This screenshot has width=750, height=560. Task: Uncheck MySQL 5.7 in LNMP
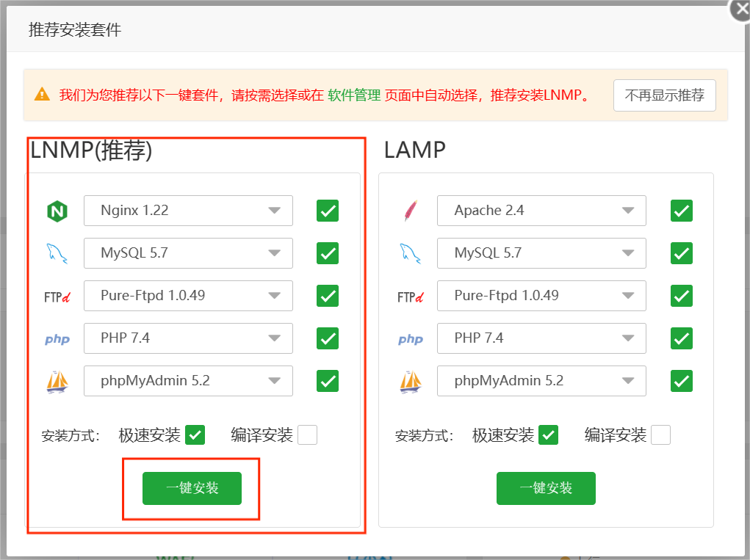[328, 253]
